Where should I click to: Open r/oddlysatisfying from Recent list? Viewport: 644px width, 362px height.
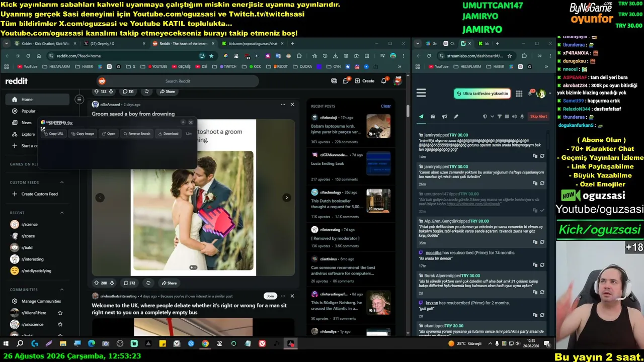click(36, 271)
